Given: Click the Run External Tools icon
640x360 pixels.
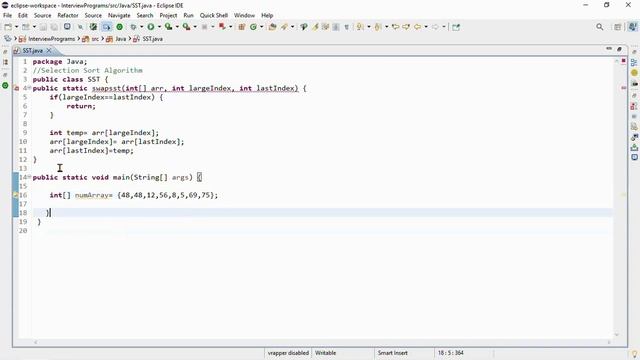Looking at the screenshot, I should click(186, 27).
